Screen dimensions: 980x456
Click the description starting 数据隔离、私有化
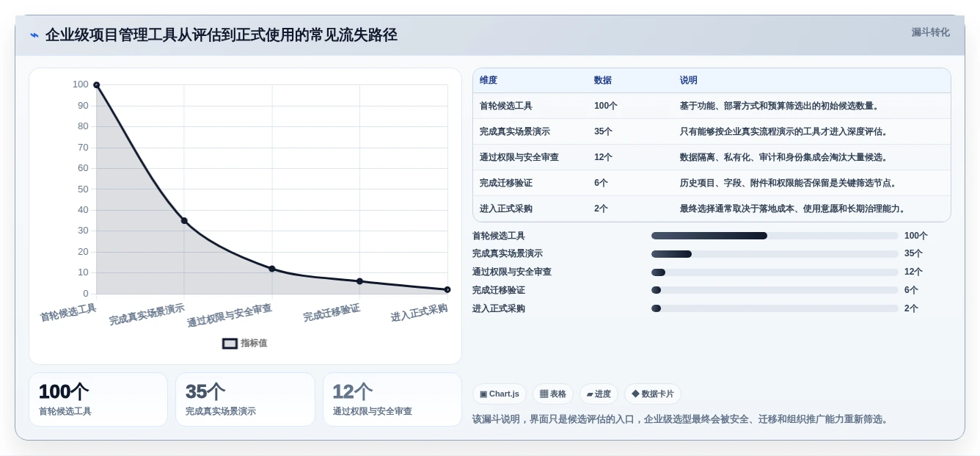click(x=784, y=157)
